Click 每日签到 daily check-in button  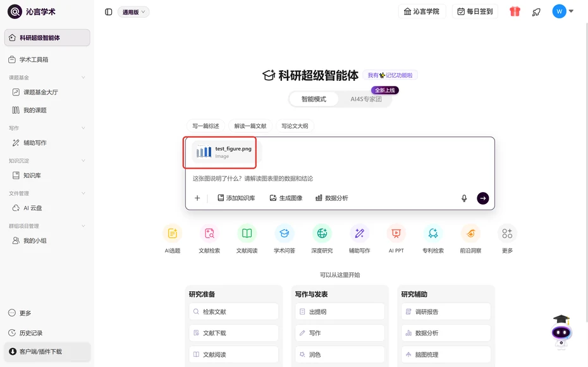click(x=475, y=11)
